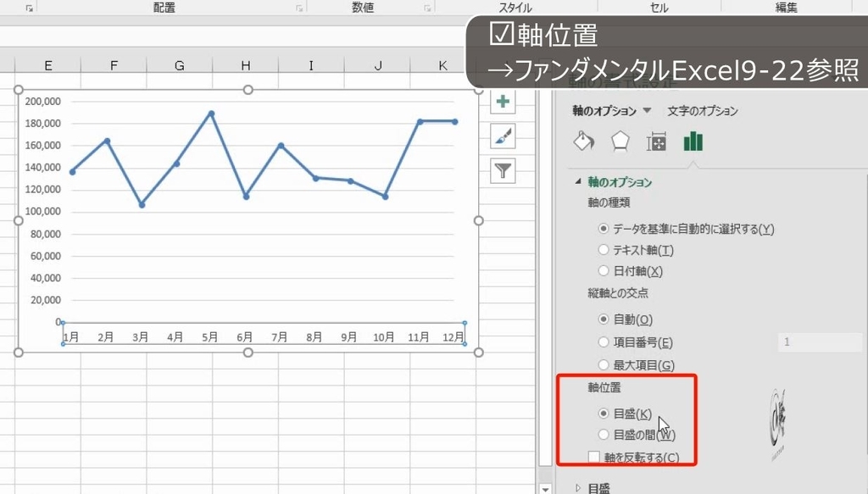The height and width of the screenshot is (494, 868).
Task: Select the 塗りつぶしと線 paint bucket icon
Action: (583, 142)
